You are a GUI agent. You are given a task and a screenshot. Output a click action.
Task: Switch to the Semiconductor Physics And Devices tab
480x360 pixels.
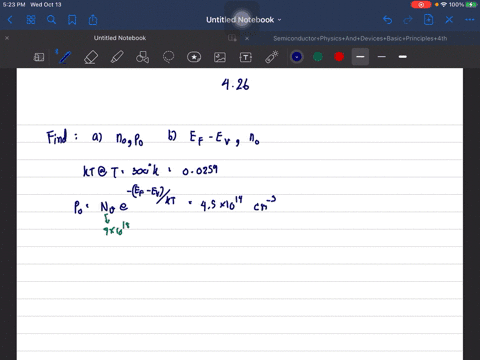[360, 38]
